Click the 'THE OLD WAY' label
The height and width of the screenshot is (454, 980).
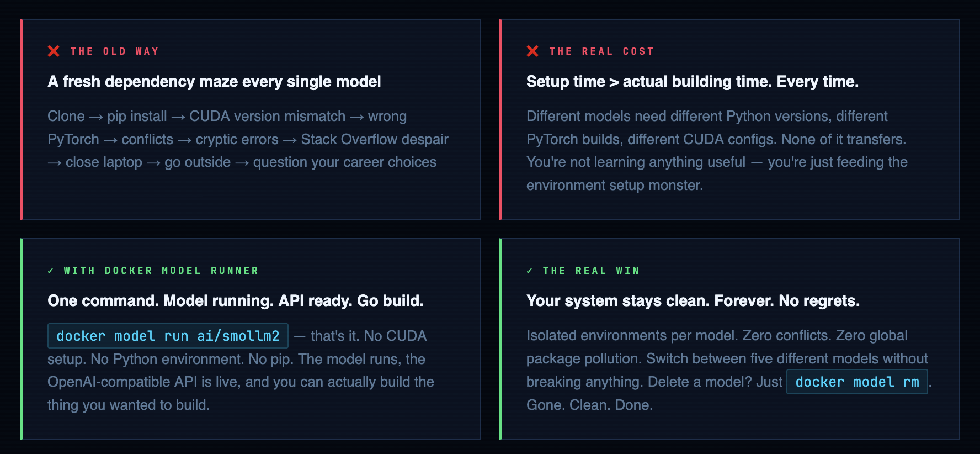point(114,51)
